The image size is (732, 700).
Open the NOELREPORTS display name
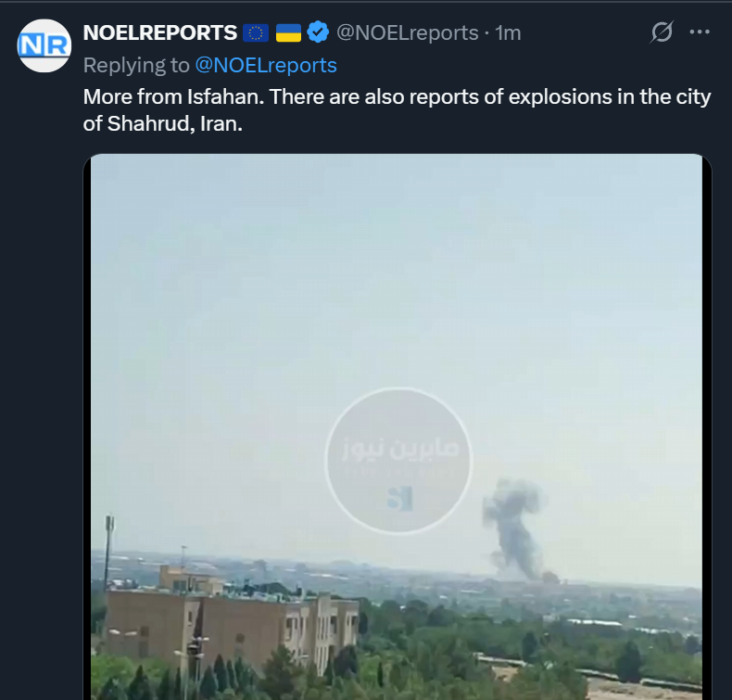(x=160, y=32)
